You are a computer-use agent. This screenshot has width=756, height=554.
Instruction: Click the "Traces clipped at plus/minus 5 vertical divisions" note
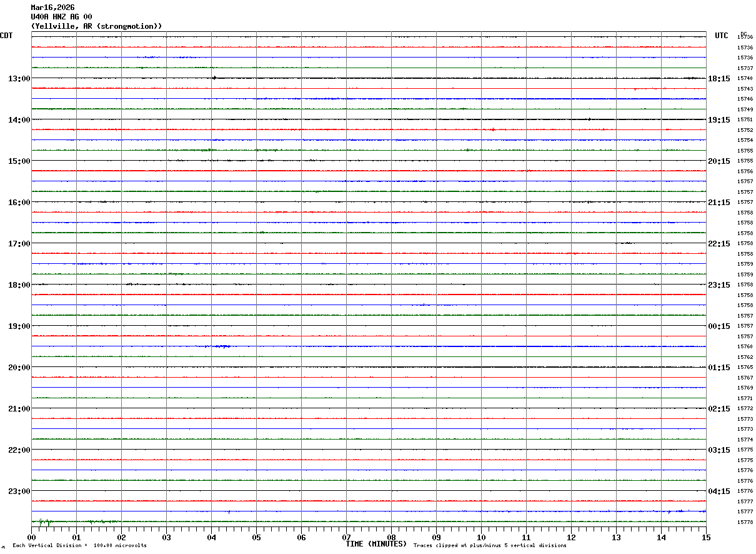click(490, 546)
